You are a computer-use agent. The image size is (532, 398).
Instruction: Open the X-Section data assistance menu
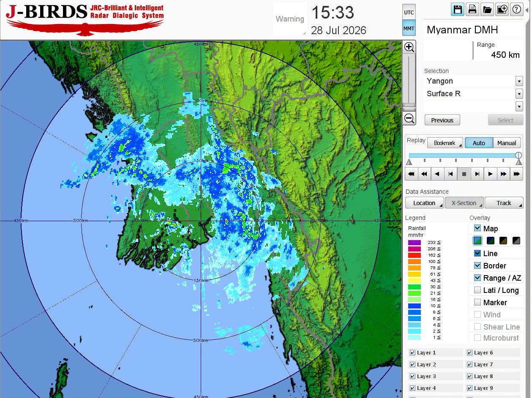tap(464, 203)
